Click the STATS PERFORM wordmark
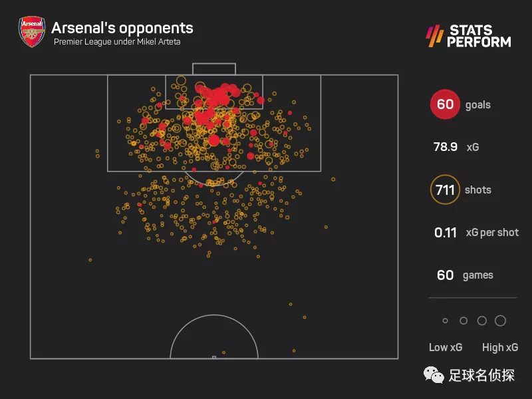 (479, 36)
